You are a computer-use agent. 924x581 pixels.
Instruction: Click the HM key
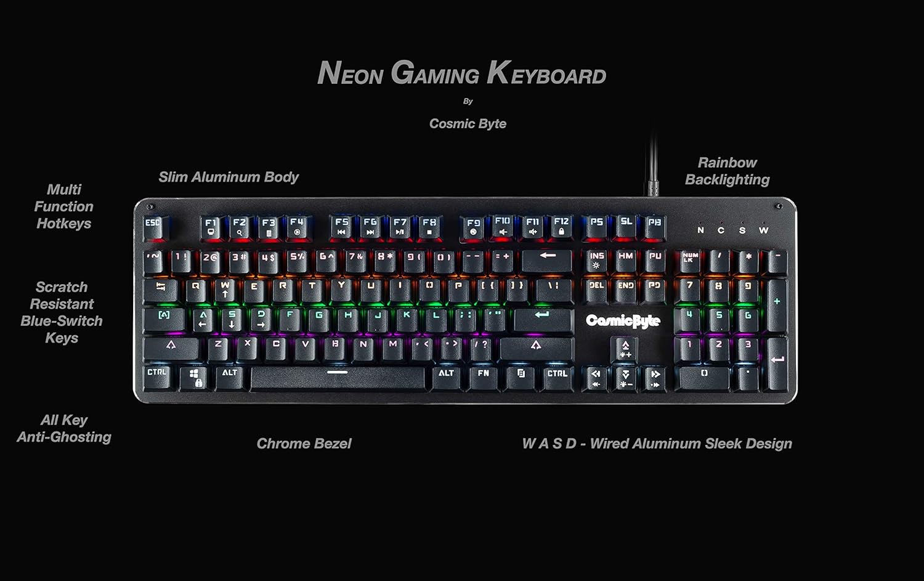tap(626, 261)
